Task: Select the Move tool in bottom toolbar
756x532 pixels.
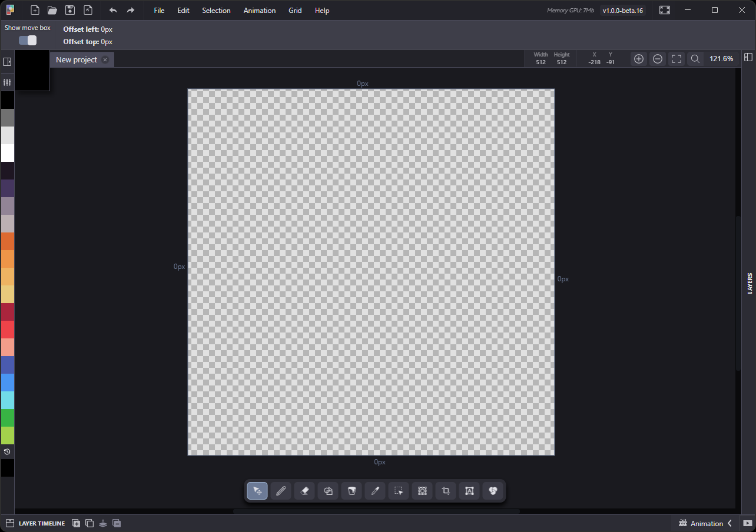Action: 257,491
